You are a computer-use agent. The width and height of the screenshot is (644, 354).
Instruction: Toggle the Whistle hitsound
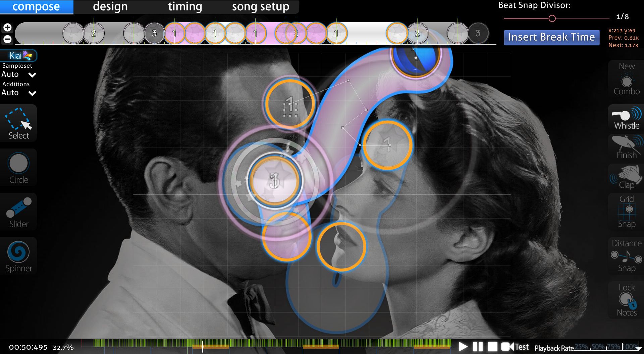[626, 118]
